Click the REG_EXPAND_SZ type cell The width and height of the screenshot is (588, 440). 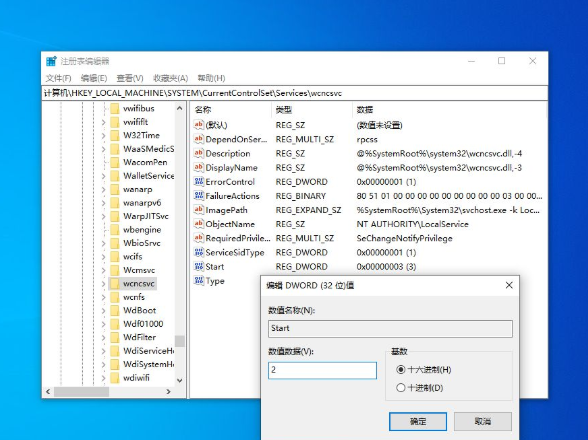tap(308, 210)
